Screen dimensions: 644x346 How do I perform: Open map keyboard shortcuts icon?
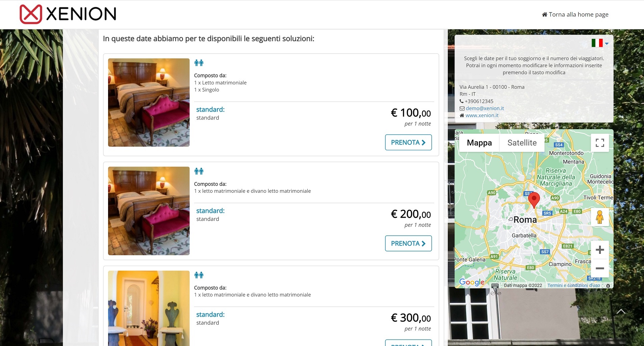coord(495,286)
